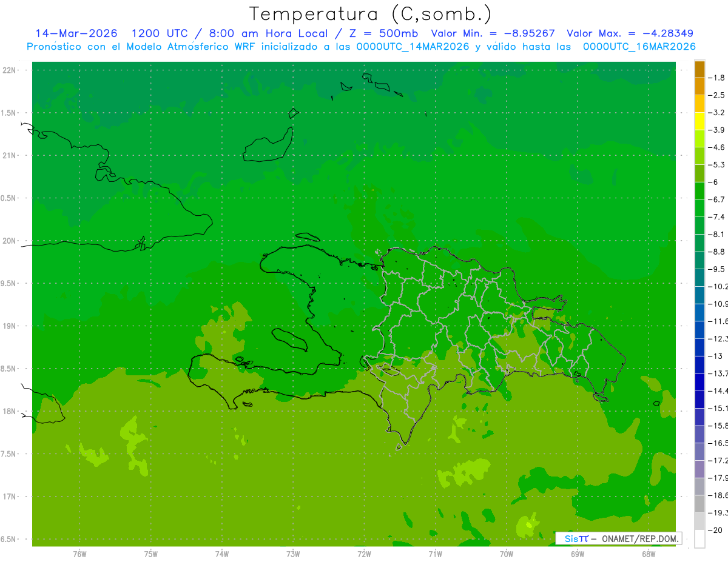The image size is (728, 562).
Task: Click the "19N" latitude axis label
Action: click(x=8, y=326)
